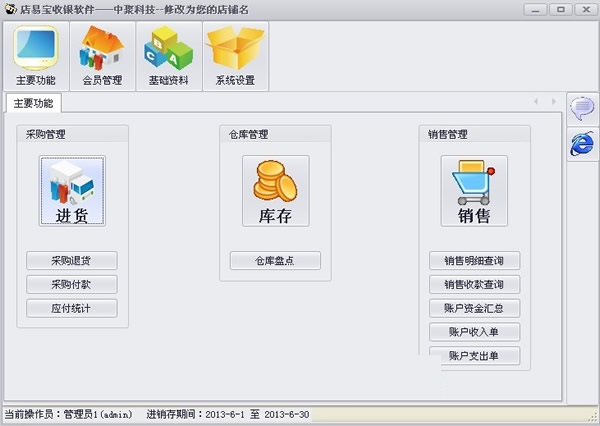Click the 销售管理 group header
Image resolution: width=600 pixels, height=426 pixels.
tap(474, 134)
